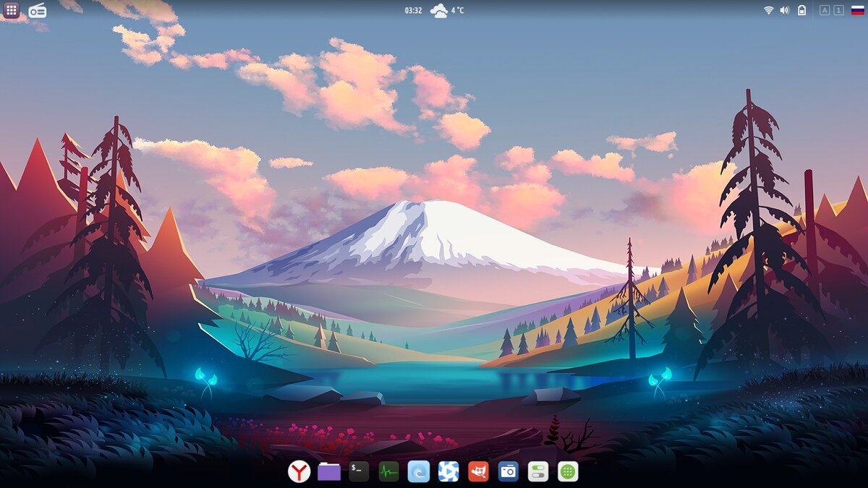Viewport: 868px width, 488px height.
Task: Open the Russian flag keyboard layout menu
Action: click(x=856, y=11)
